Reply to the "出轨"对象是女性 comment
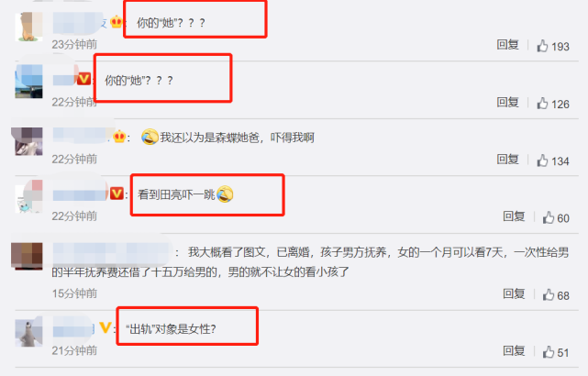The width and height of the screenshot is (588, 376). 514,351
